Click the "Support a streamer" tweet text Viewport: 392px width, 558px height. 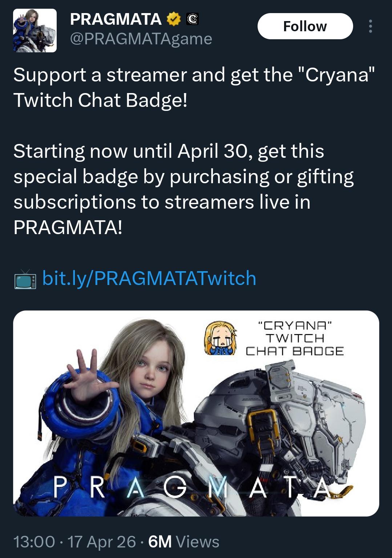click(x=194, y=87)
